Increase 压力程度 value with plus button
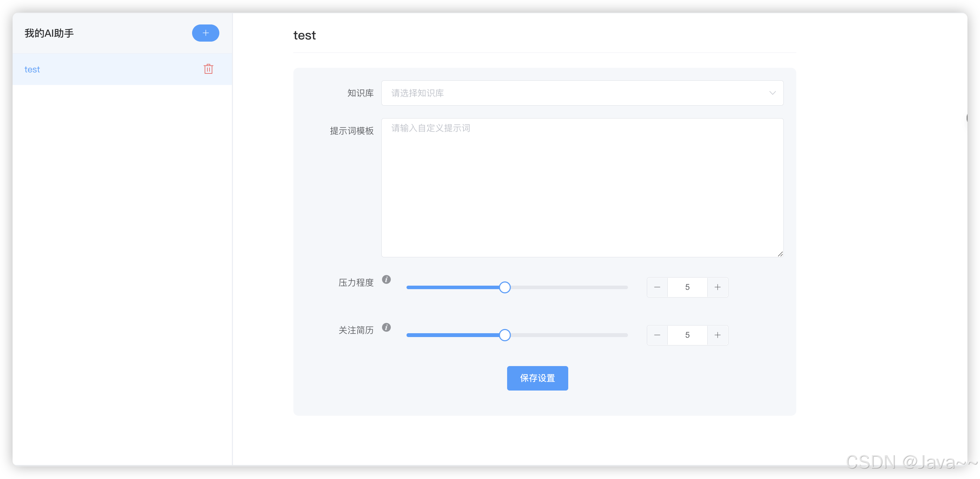The height and width of the screenshot is (479, 980). [717, 287]
